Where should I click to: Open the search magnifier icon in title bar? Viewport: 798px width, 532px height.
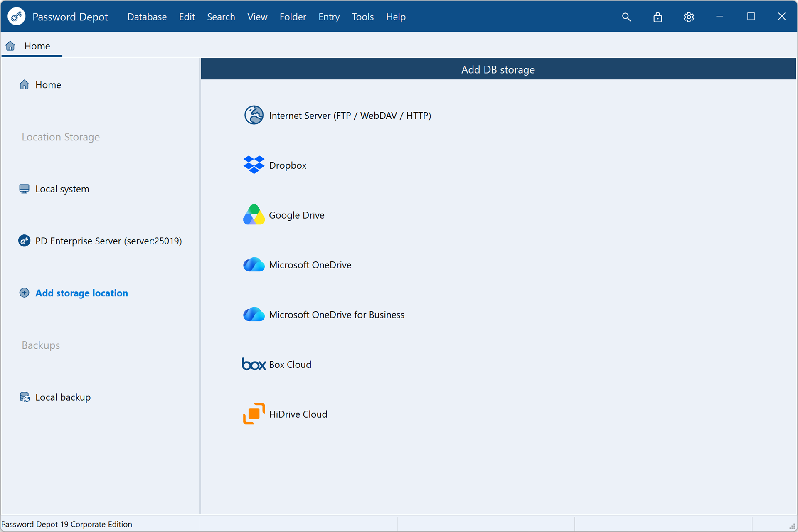pos(626,17)
